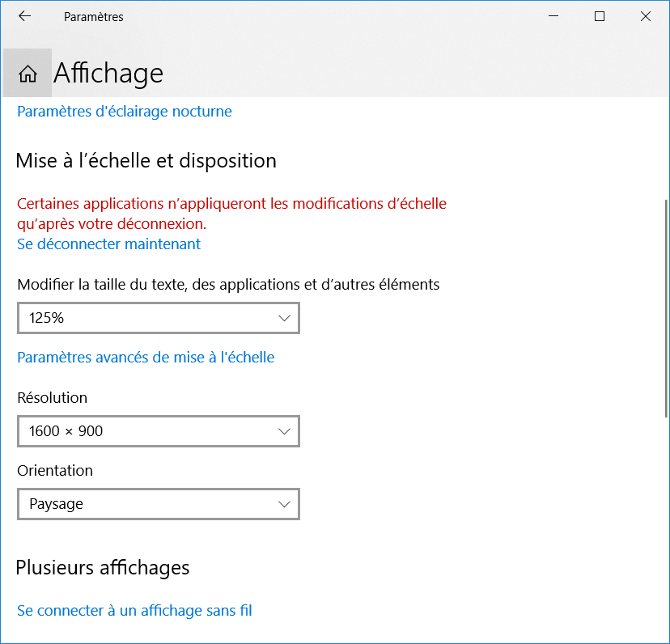Maximize the Paramètres window

pyautogui.click(x=600, y=16)
